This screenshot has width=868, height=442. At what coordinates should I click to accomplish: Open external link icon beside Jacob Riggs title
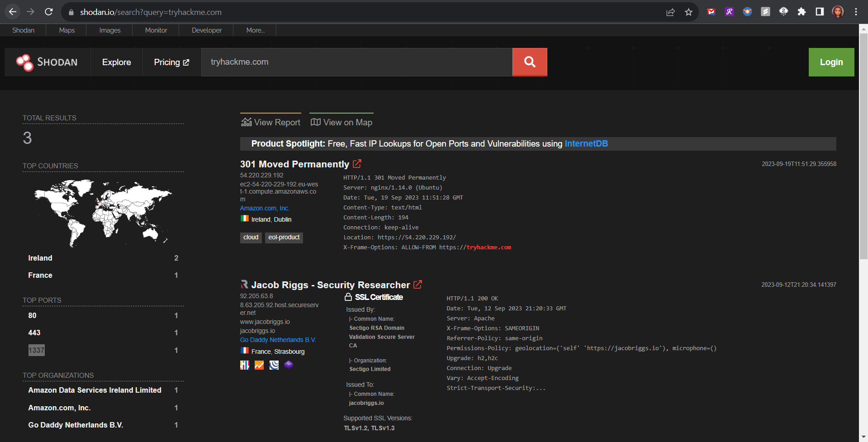click(x=417, y=285)
